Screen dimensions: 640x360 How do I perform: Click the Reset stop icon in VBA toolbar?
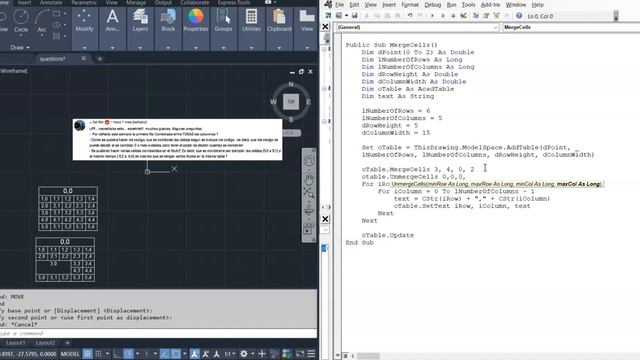[453, 16]
